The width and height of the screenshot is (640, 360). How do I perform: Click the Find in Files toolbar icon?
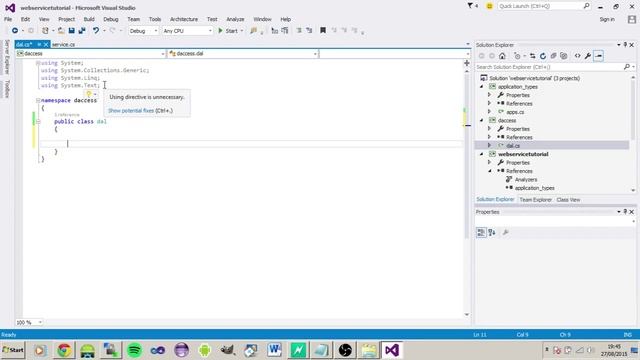point(253,31)
